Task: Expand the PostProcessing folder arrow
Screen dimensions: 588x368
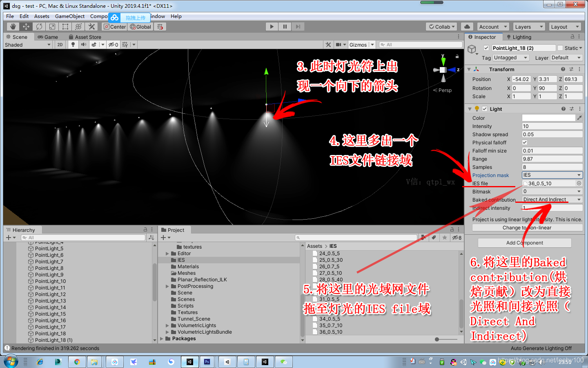Action: click(x=167, y=286)
